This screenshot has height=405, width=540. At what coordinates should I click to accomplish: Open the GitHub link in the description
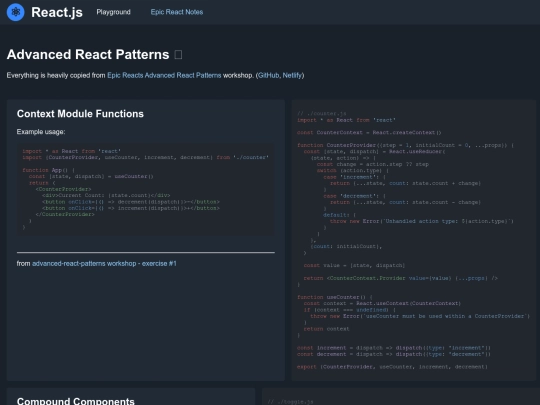coord(269,75)
